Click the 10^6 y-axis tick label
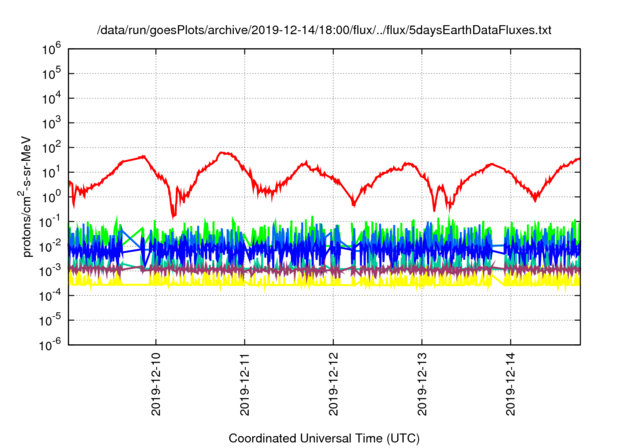Viewport: 640px width, 448px height. 51,50
